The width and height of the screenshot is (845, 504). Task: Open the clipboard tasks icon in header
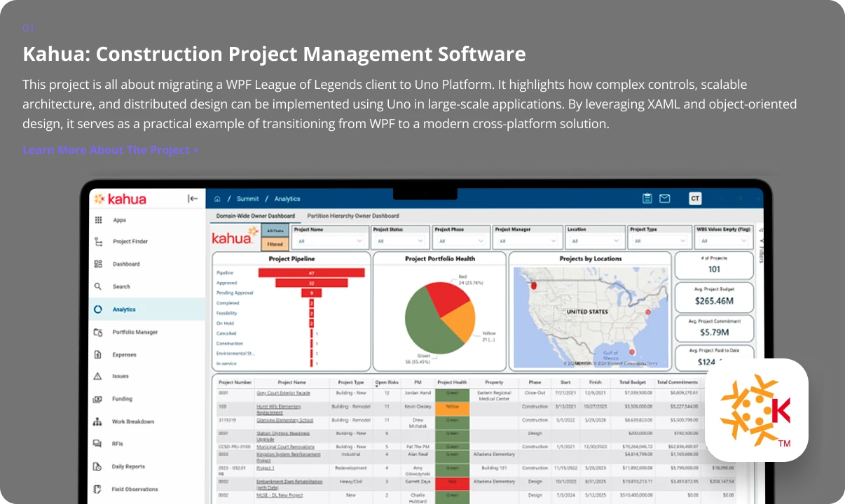pyautogui.click(x=647, y=199)
